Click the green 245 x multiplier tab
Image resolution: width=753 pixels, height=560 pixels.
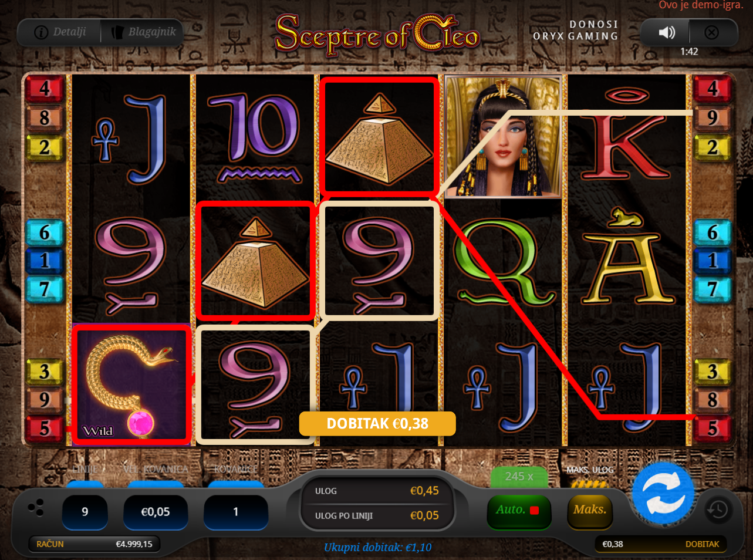[519, 477]
